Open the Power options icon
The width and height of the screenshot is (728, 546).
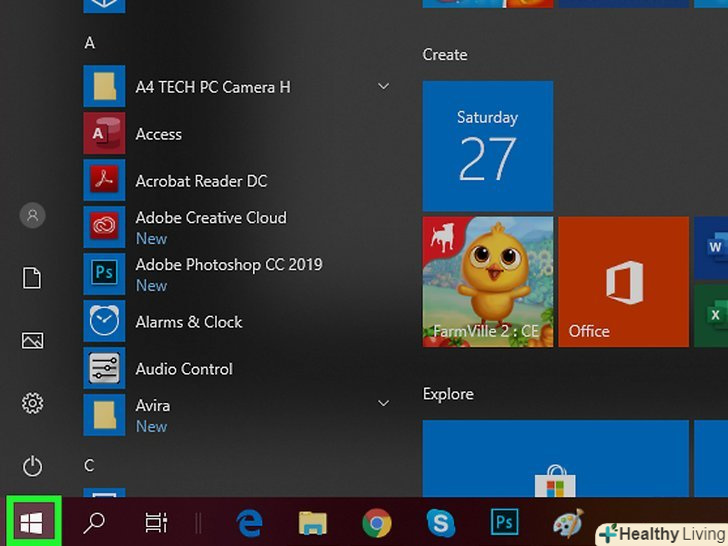33,465
